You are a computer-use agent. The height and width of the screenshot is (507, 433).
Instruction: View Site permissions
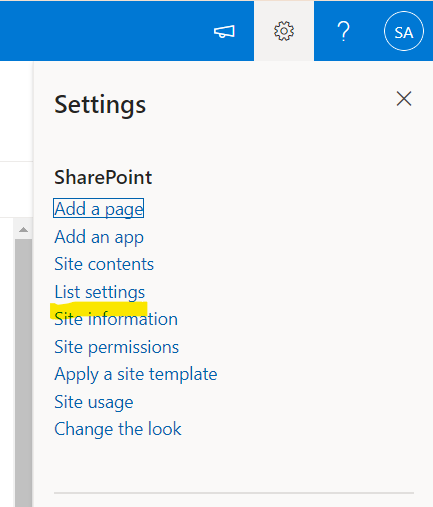pos(117,347)
